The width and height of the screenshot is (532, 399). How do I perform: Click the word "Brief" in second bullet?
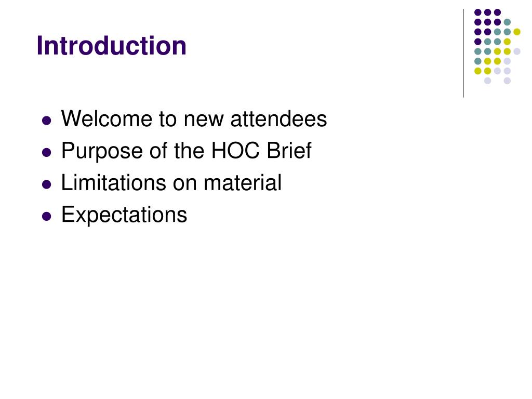pos(289,150)
